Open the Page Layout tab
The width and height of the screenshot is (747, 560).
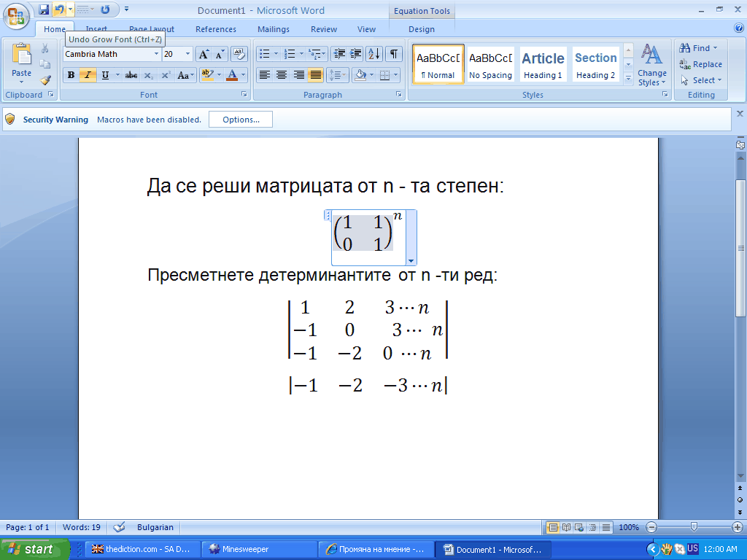click(152, 29)
